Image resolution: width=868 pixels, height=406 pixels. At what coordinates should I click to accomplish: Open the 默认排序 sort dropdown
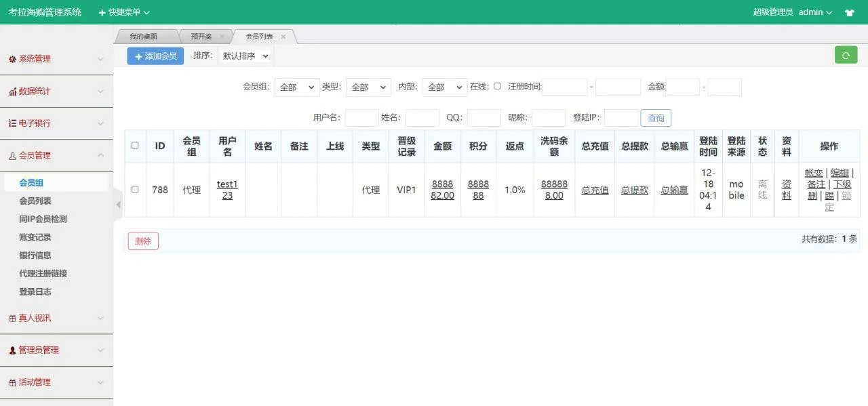[x=245, y=56]
